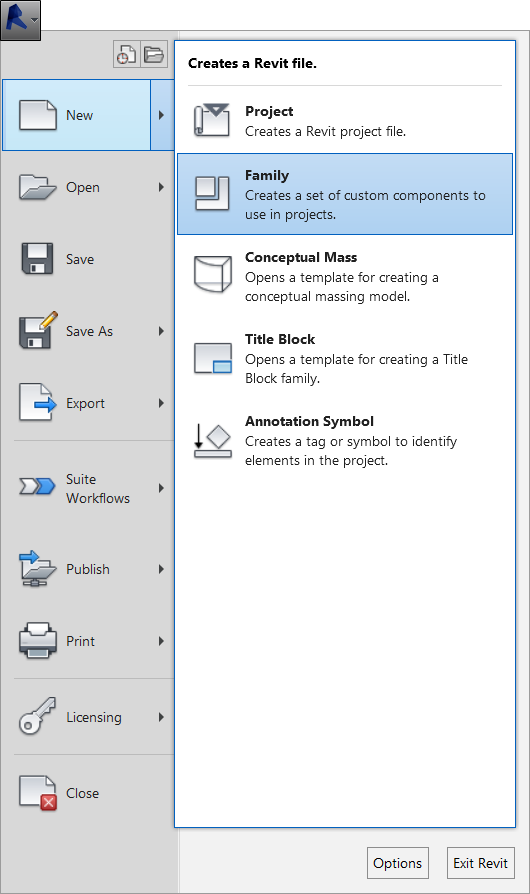Click the Open folder icon
Image resolution: width=530 pixels, height=894 pixels.
coord(38,187)
